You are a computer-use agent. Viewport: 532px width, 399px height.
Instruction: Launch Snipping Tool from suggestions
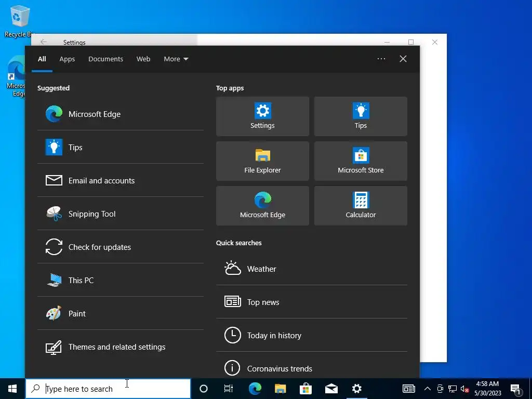pos(121,214)
